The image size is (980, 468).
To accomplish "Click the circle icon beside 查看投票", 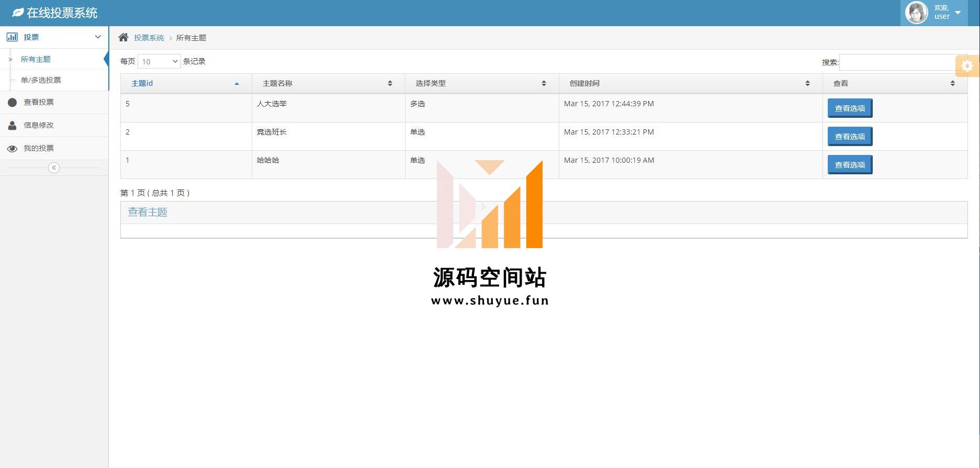I will coord(13,103).
